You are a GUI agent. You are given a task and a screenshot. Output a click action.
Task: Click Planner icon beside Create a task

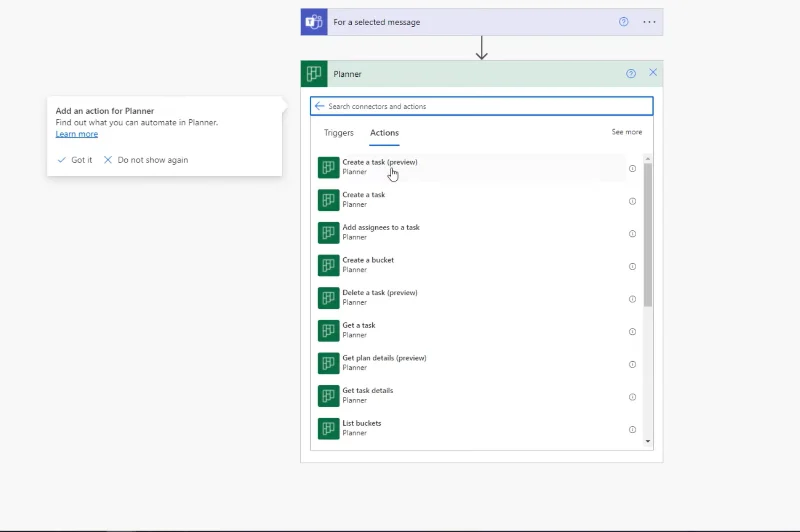[x=329, y=200]
